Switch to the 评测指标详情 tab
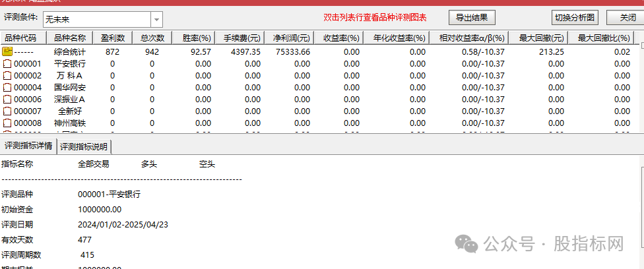The image size is (644, 269). (28, 146)
